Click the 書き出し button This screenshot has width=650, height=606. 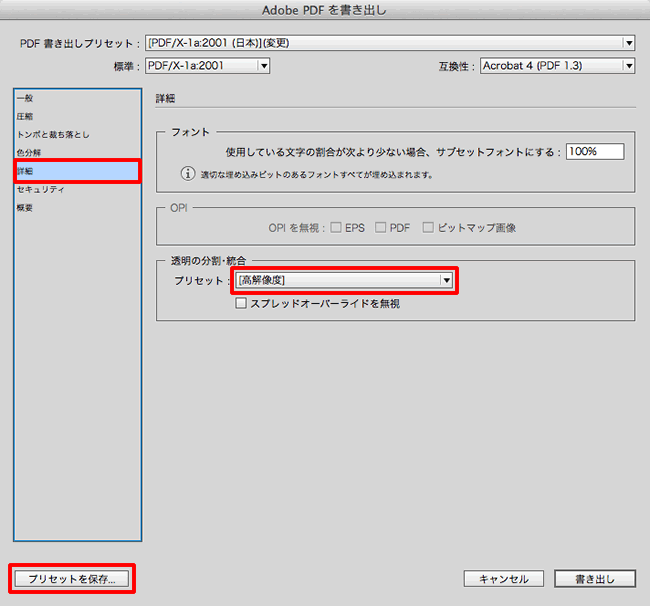click(595, 579)
